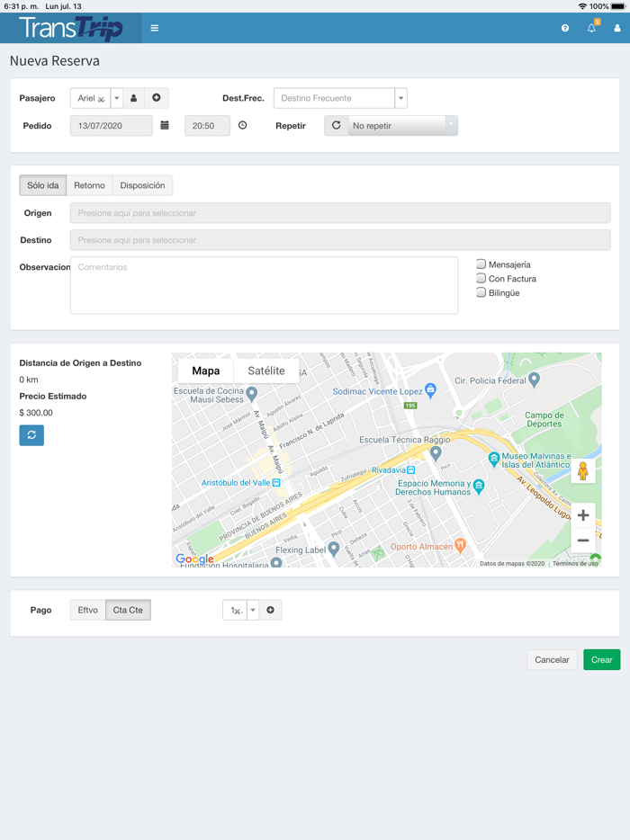This screenshot has width=630, height=840.
Task: Click the $ 300.00 estimated price text
Action: [36, 413]
